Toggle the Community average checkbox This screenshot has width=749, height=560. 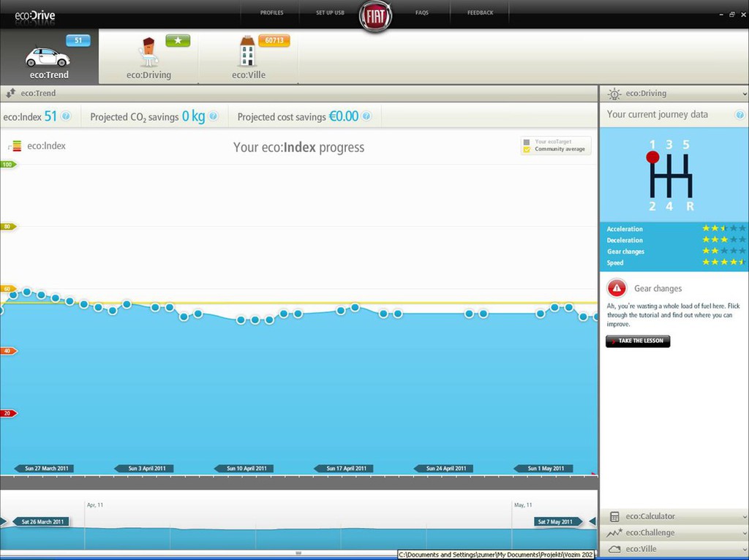tap(527, 149)
